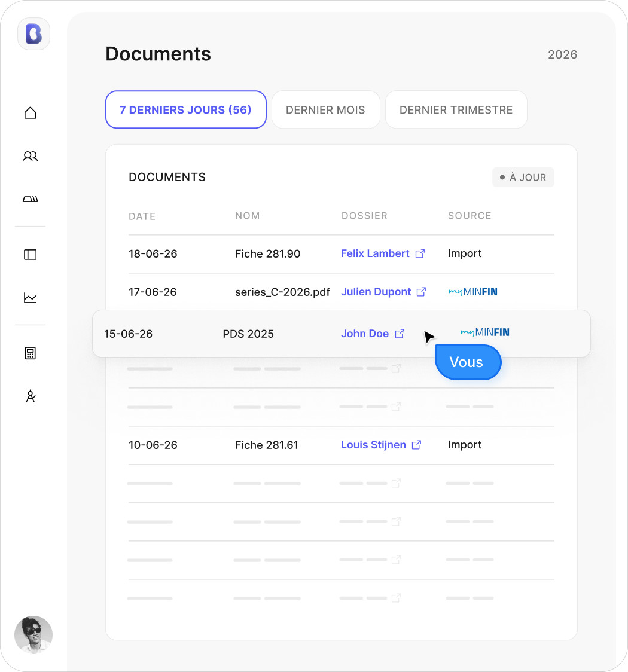Switch to the DERNIER TRIMESTRE tab
This screenshot has width=628, height=672.
(x=456, y=110)
